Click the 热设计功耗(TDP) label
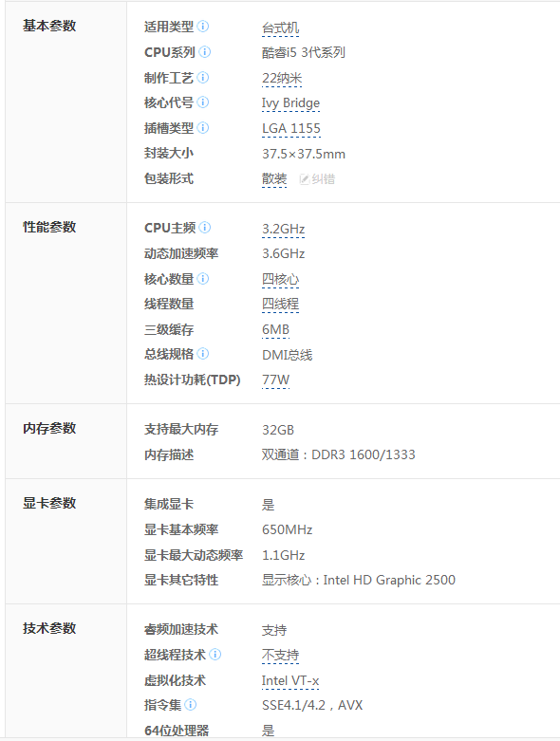 click(x=193, y=380)
